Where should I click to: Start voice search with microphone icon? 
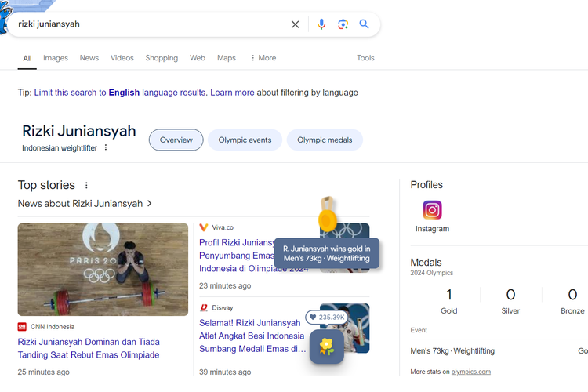(x=321, y=24)
